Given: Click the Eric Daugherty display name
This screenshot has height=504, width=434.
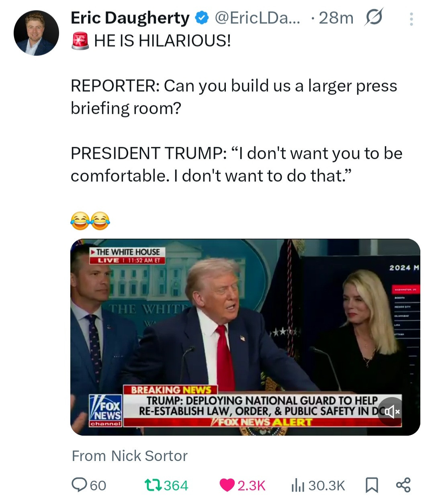Looking at the screenshot, I should [x=130, y=18].
